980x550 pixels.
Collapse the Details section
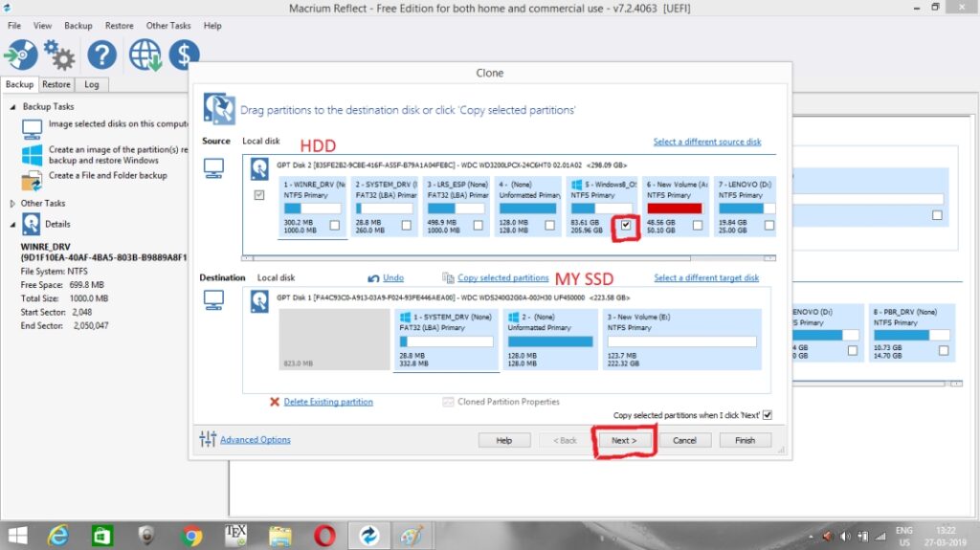coord(12,225)
